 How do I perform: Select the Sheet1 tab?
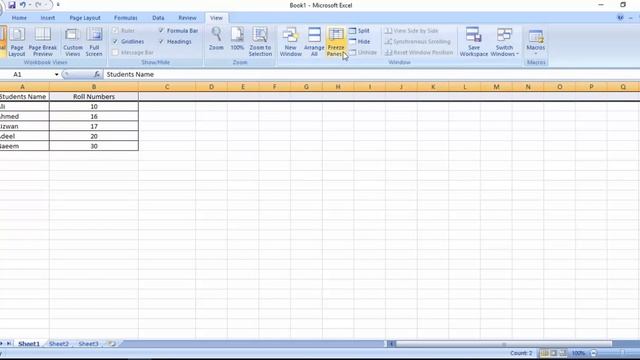pyautogui.click(x=29, y=344)
